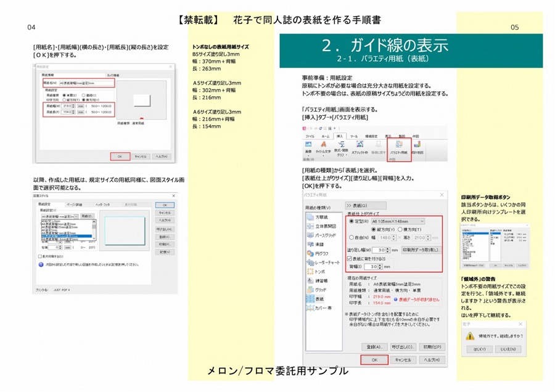Open the ツール ribbon tab

pyautogui.click(x=354, y=136)
